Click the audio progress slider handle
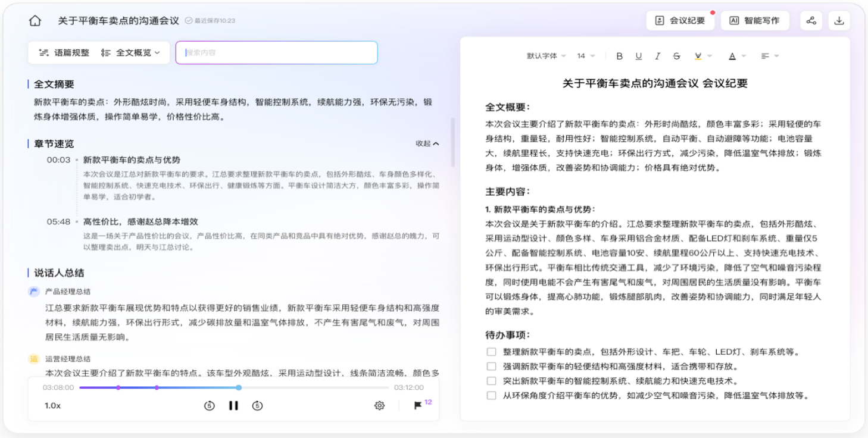The image size is (868, 438). click(x=239, y=387)
